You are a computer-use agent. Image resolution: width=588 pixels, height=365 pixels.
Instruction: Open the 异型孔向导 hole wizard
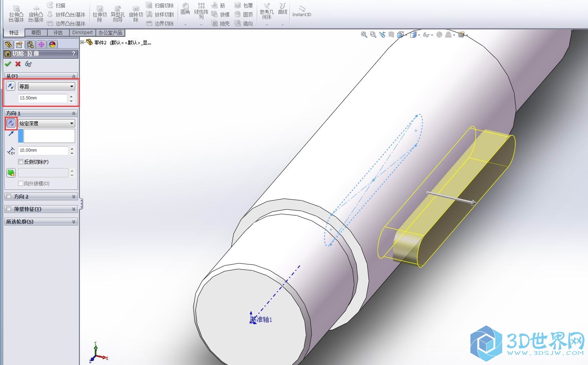(118, 14)
